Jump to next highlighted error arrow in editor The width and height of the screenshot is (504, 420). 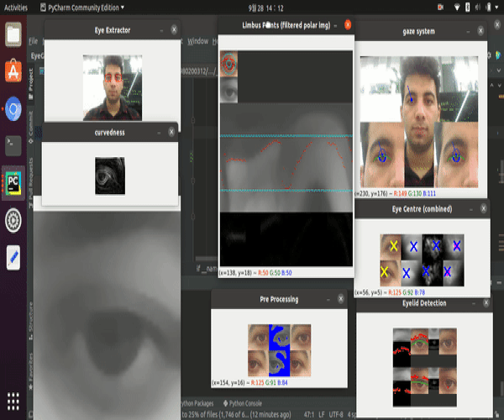(x=500, y=85)
